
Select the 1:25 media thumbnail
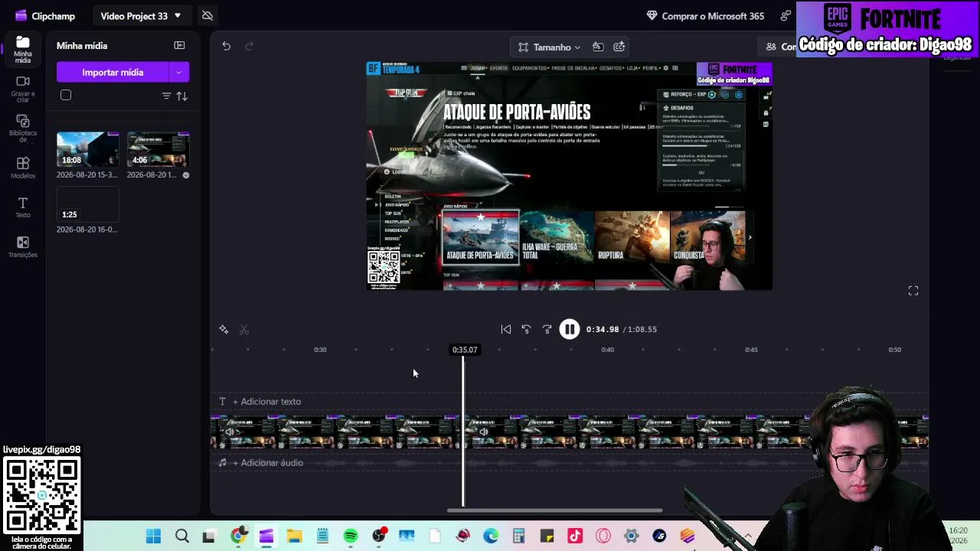pyautogui.click(x=87, y=204)
